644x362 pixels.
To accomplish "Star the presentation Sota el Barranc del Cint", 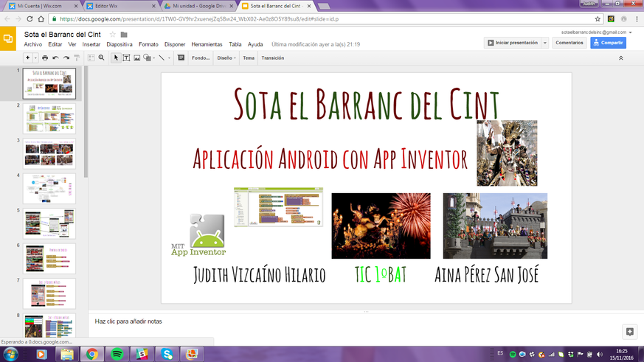I will tap(113, 35).
